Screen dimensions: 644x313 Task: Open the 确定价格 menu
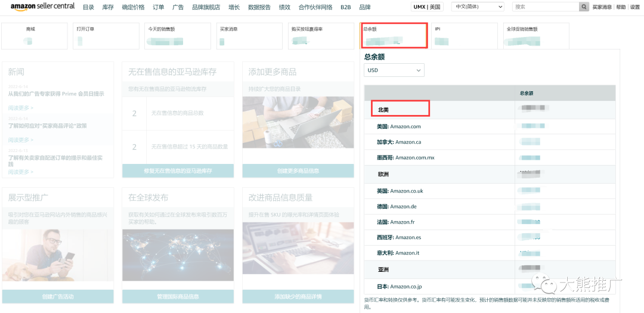click(x=133, y=7)
